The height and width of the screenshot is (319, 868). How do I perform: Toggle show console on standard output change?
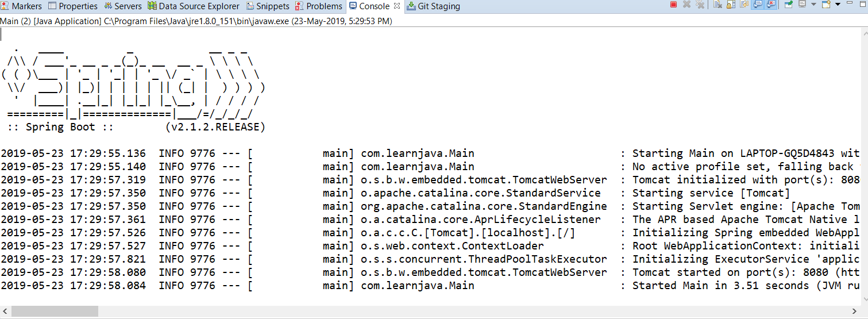758,5
